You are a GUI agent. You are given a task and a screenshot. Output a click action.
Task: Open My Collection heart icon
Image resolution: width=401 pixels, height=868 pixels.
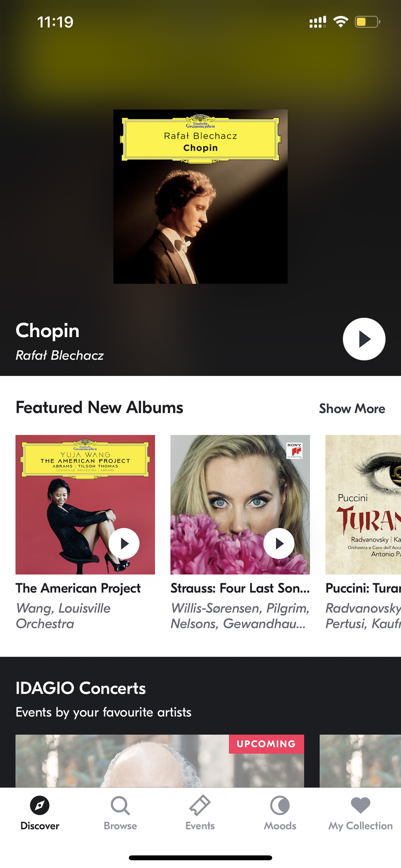click(x=361, y=805)
